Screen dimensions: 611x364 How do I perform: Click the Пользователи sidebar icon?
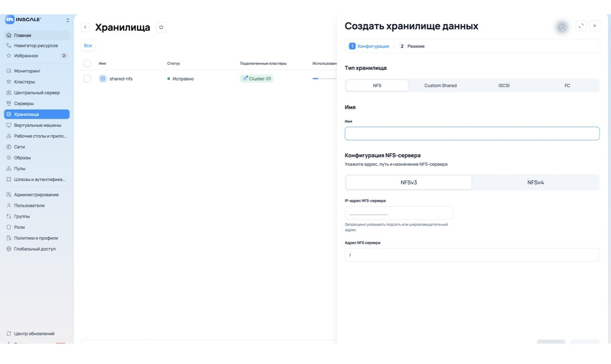(x=9, y=206)
